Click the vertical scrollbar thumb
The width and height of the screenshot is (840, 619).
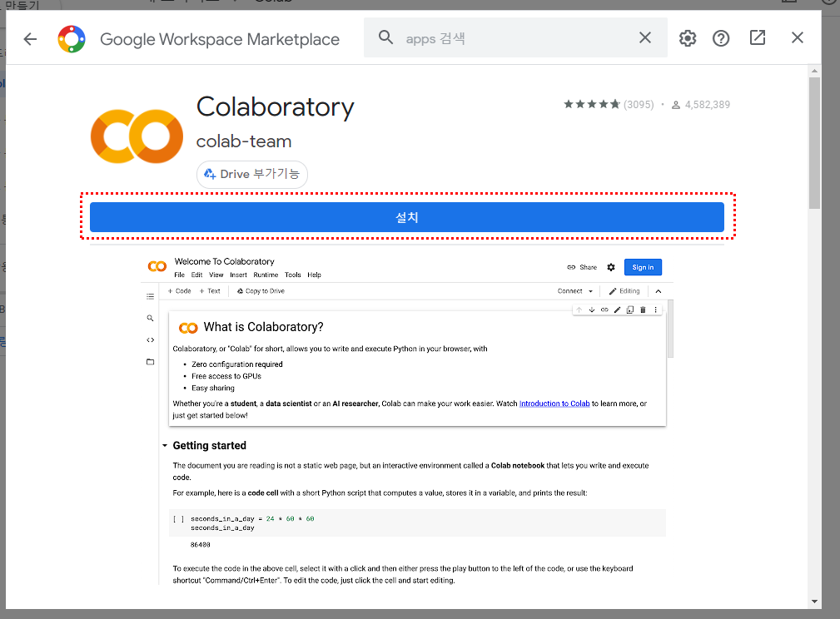click(814, 143)
